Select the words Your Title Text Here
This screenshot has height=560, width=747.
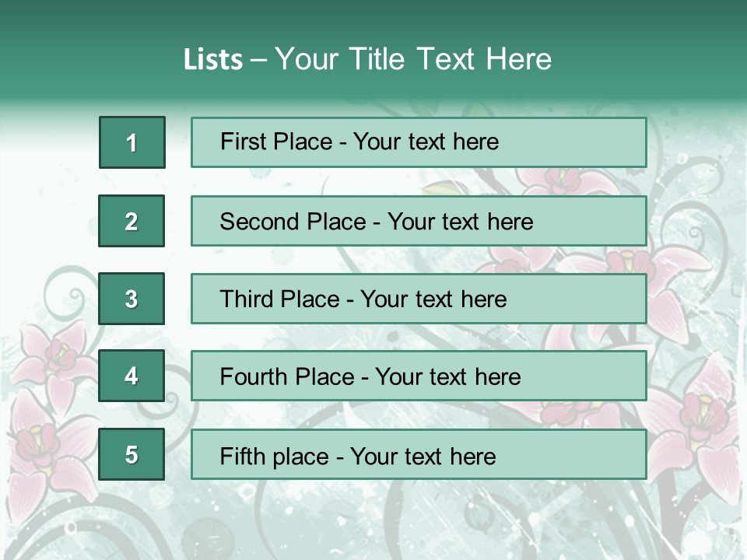point(413,59)
